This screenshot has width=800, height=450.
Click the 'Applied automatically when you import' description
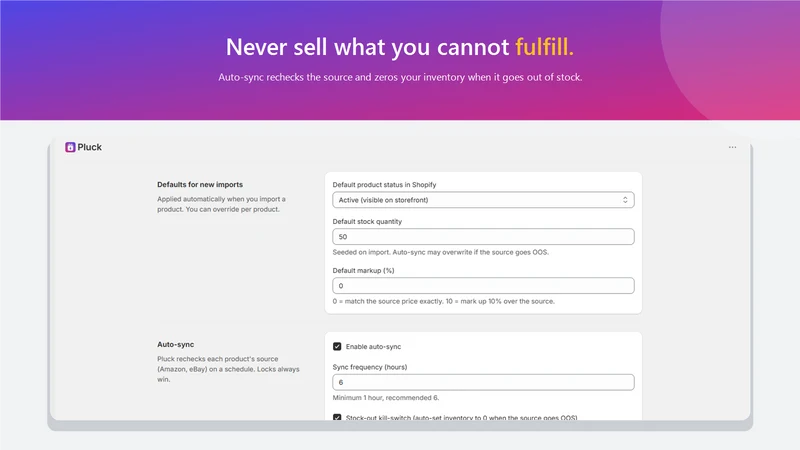coord(221,204)
